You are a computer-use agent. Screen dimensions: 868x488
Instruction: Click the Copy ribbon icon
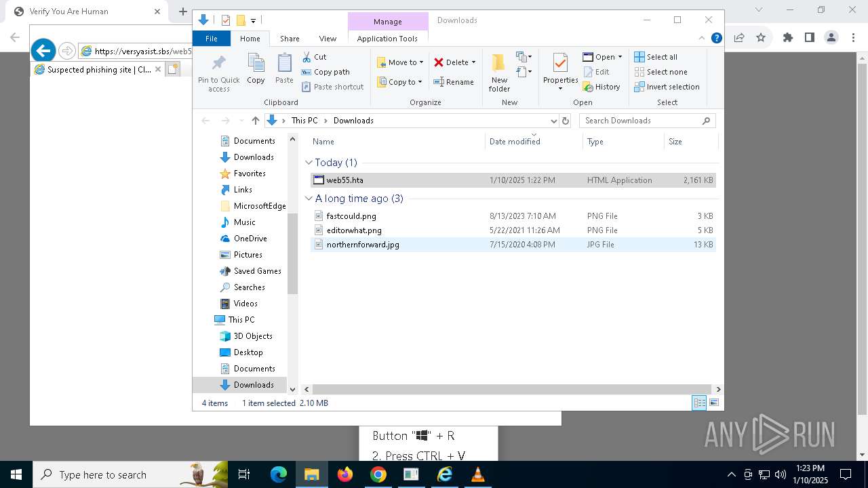pos(256,69)
